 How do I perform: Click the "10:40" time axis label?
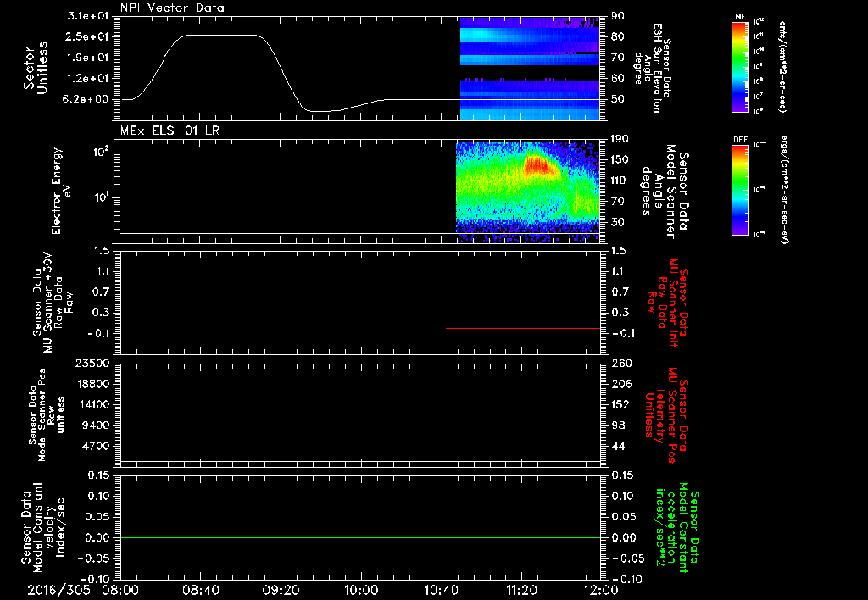click(x=441, y=590)
